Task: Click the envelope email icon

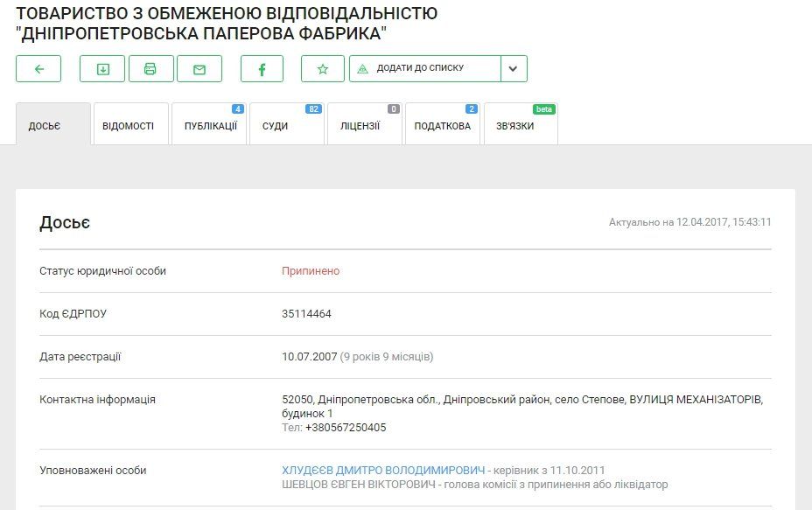Action: 199,68
